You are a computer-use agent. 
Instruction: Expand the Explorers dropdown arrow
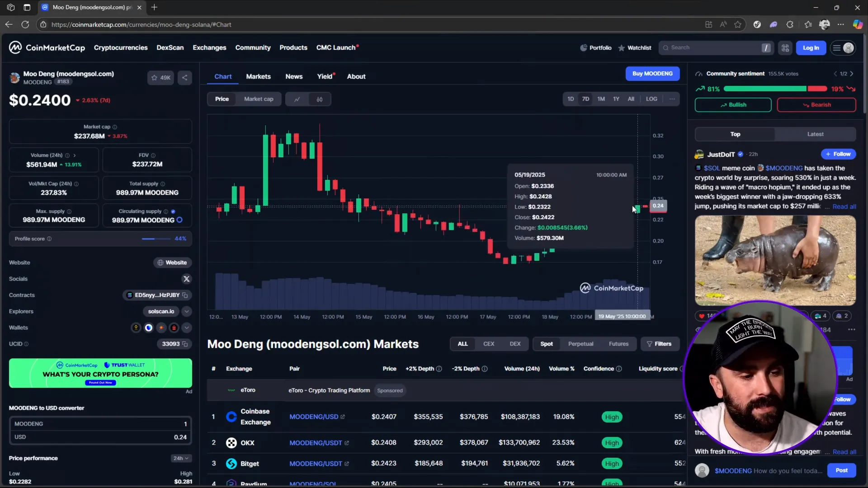click(186, 311)
